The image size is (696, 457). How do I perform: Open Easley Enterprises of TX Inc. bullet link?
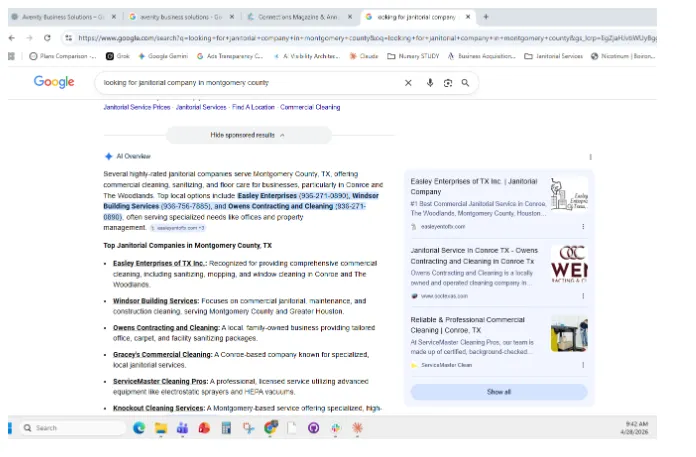click(x=160, y=264)
